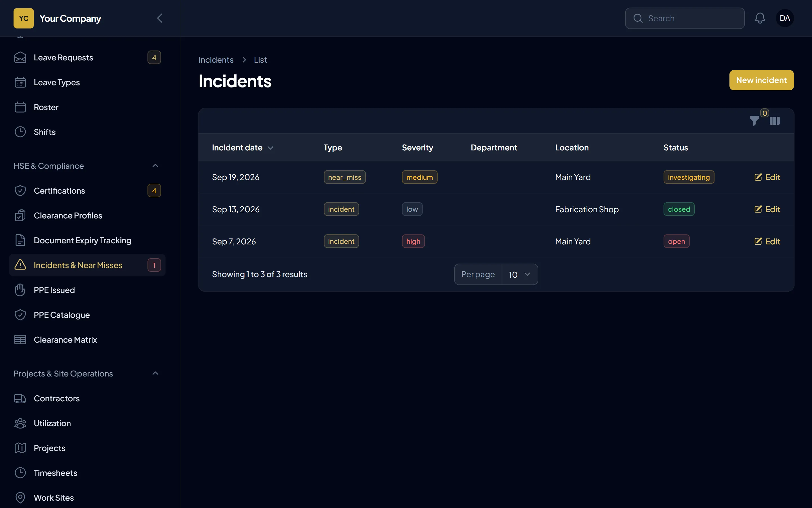Open the Projects menu item
Image resolution: width=812 pixels, height=508 pixels.
tap(87, 448)
